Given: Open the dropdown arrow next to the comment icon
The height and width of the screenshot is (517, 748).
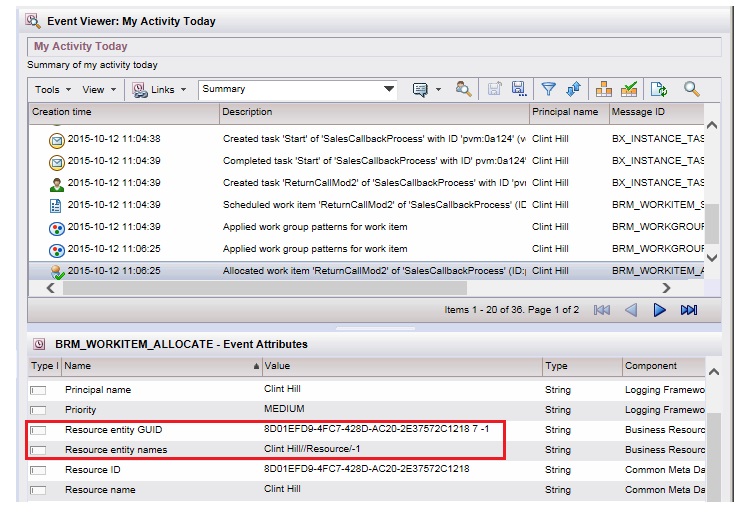Looking at the screenshot, I should (x=438, y=90).
